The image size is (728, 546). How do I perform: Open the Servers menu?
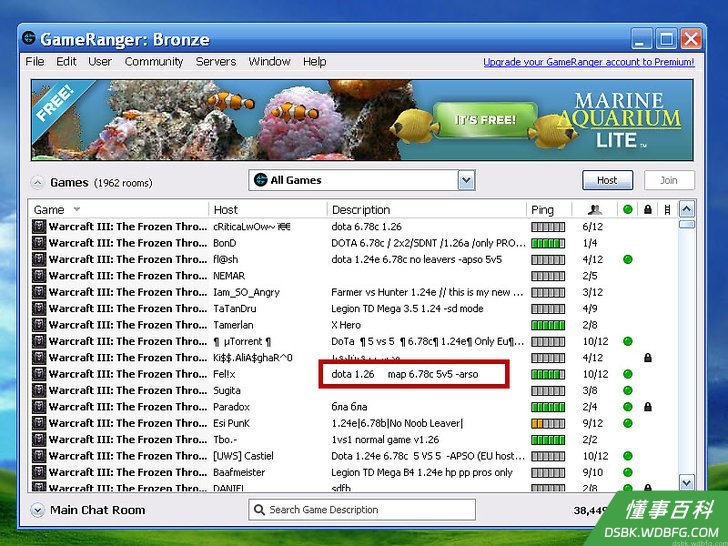tap(215, 61)
